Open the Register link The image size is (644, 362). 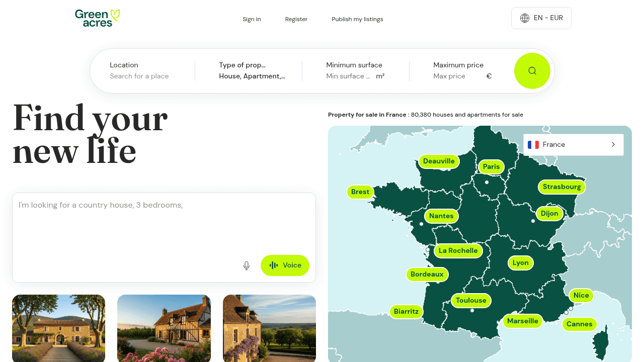[296, 19]
